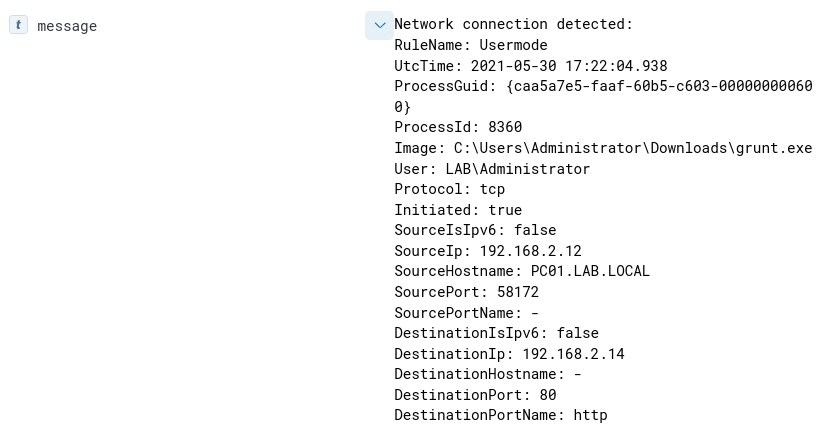Click the message field name
This screenshot has width=832, height=436.
(67, 26)
